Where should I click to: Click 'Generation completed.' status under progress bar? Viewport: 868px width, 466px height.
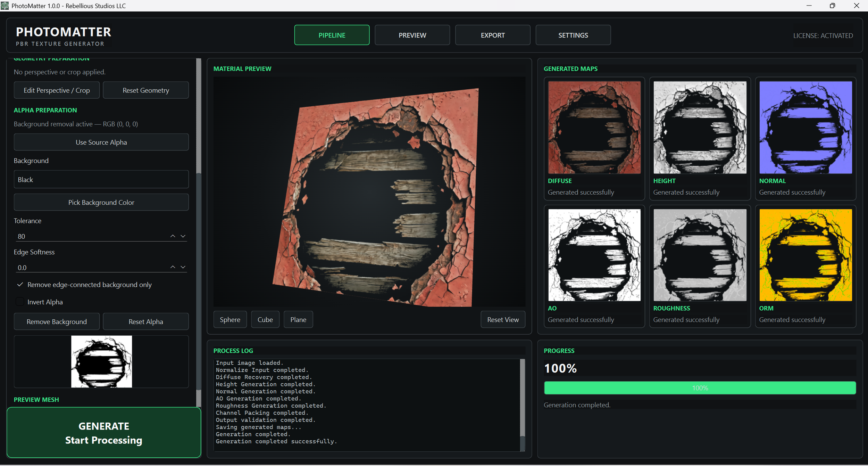pos(577,405)
